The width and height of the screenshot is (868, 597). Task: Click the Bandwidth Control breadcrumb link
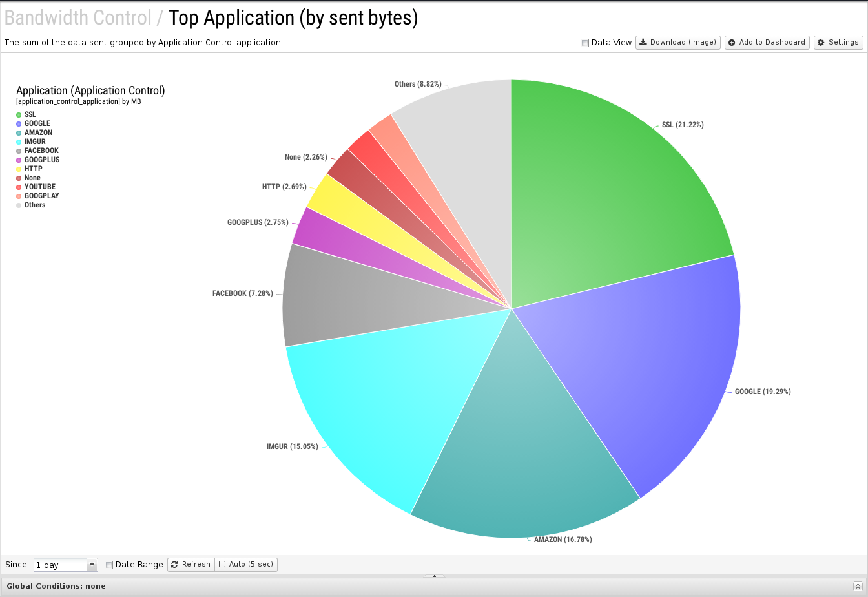tap(77, 18)
